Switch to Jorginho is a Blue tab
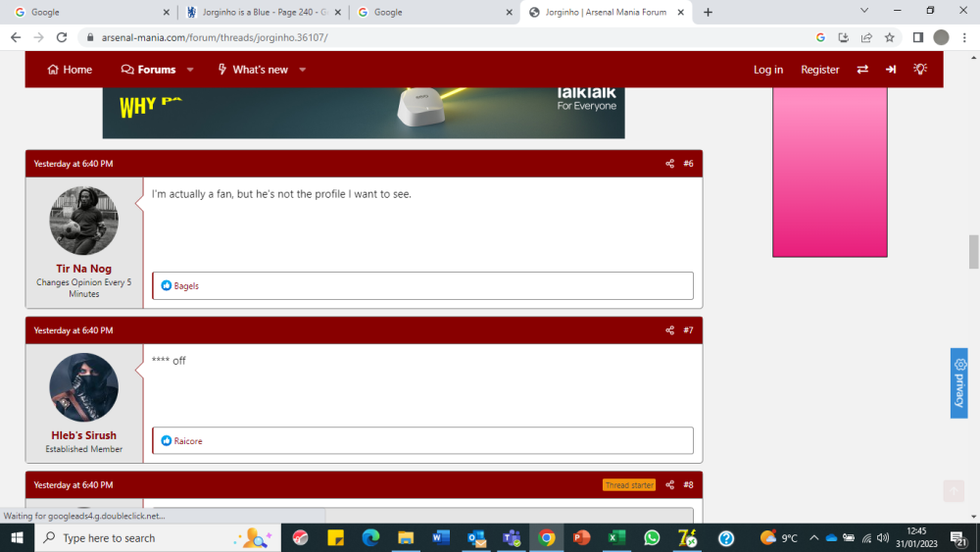The height and width of the screenshot is (552, 980). pos(265,12)
